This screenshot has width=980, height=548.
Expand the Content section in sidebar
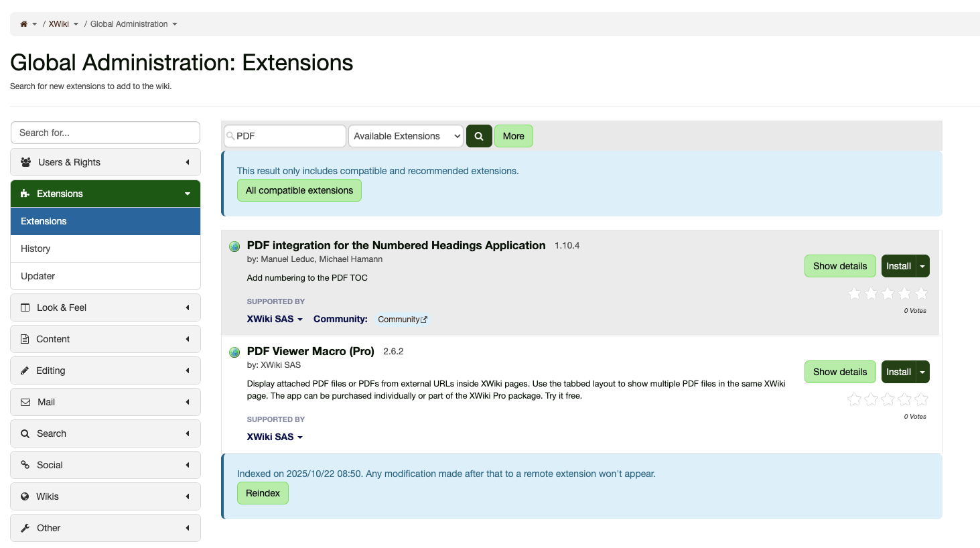tap(105, 339)
